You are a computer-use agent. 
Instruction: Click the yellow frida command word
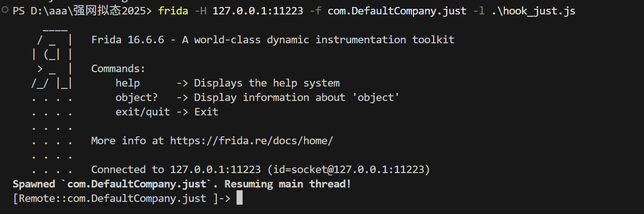(173, 11)
